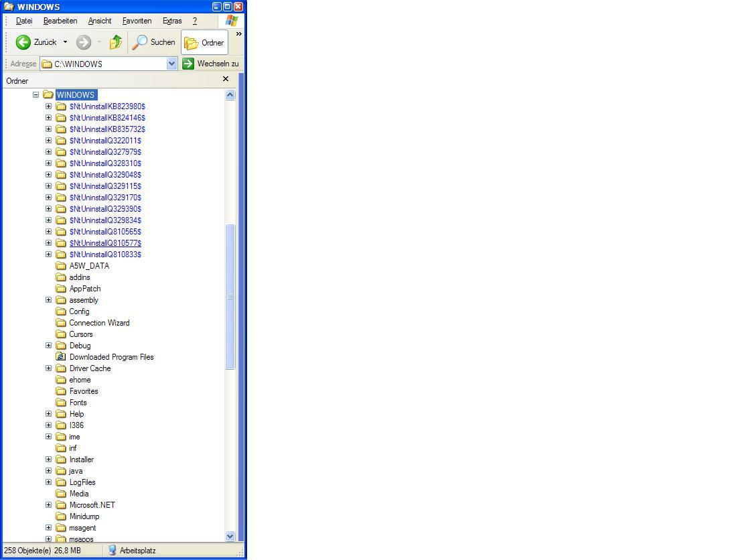Open the address bar dropdown arrow

point(172,64)
